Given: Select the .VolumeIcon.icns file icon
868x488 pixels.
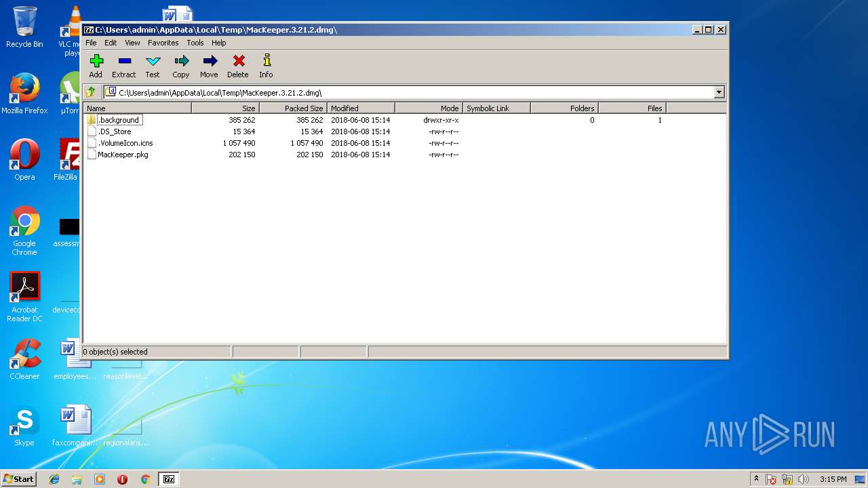Looking at the screenshot, I should click(x=92, y=143).
